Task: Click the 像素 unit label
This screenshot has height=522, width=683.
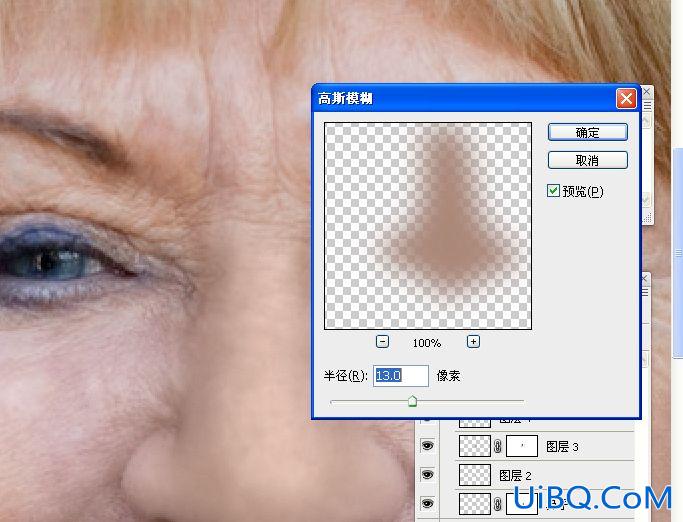Action: coord(448,376)
